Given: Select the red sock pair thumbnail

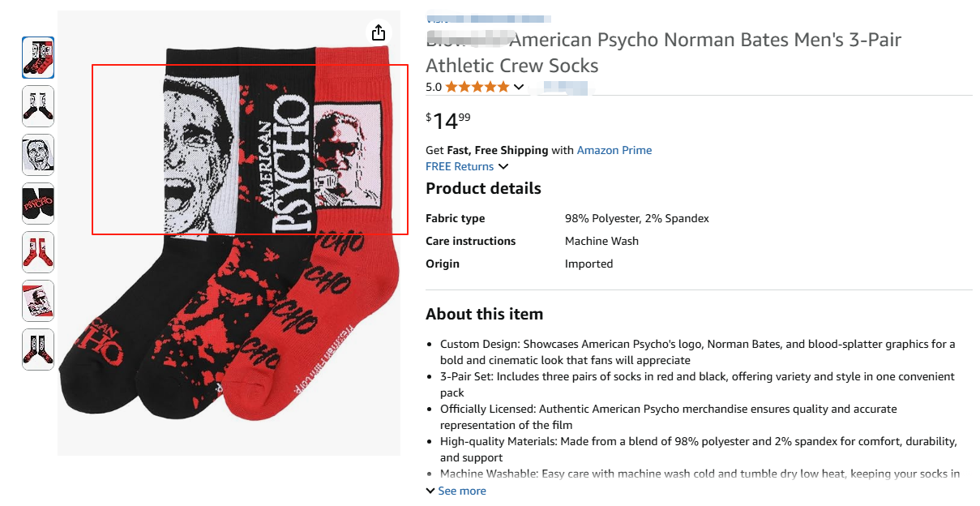Looking at the screenshot, I should (x=38, y=252).
